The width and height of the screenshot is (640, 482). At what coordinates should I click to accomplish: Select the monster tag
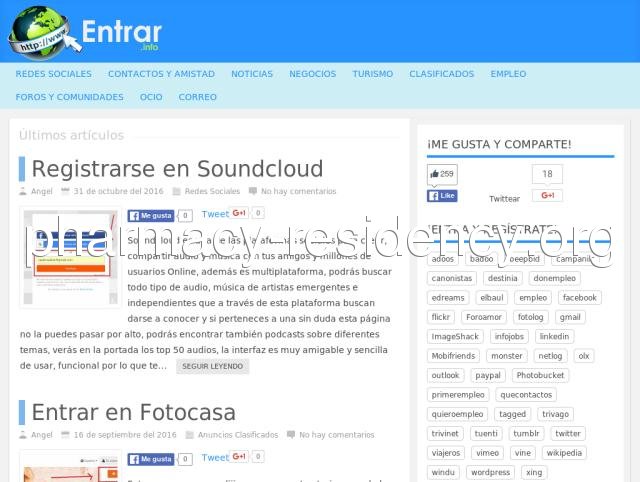507,356
